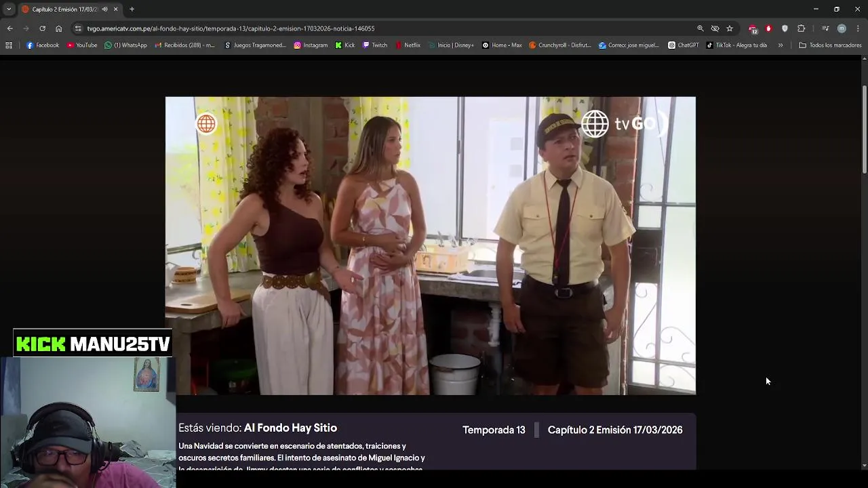Open the WhatsApp bookmark
The height and width of the screenshot is (488, 868).
point(125,45)
